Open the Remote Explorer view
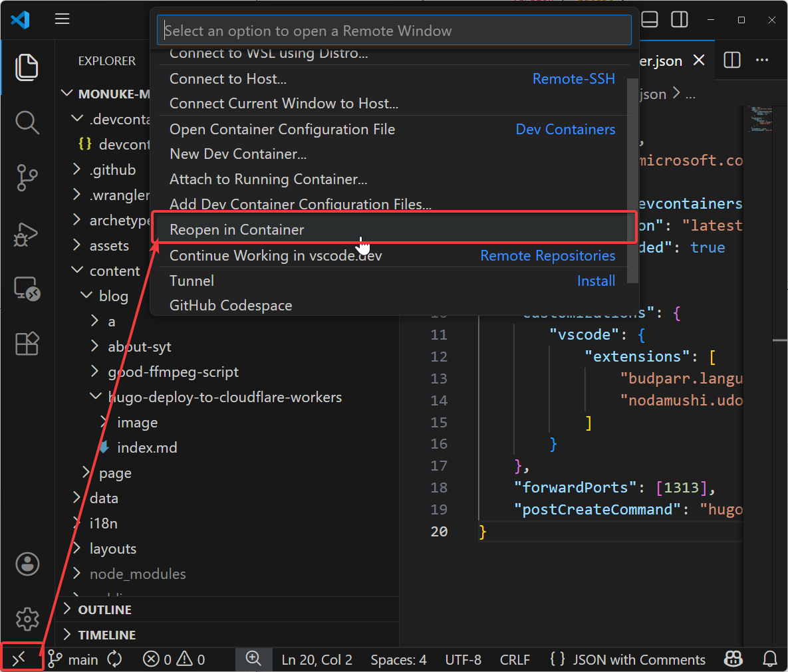Screen dimensions: 788x672 (27, 288)
